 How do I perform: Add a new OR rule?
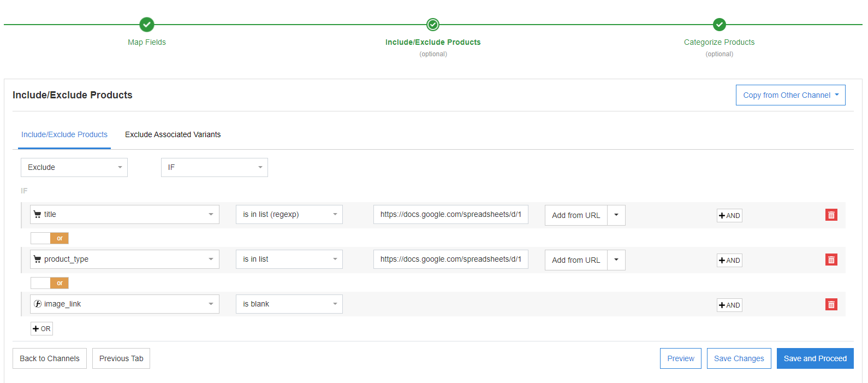(x=41, y=329)
